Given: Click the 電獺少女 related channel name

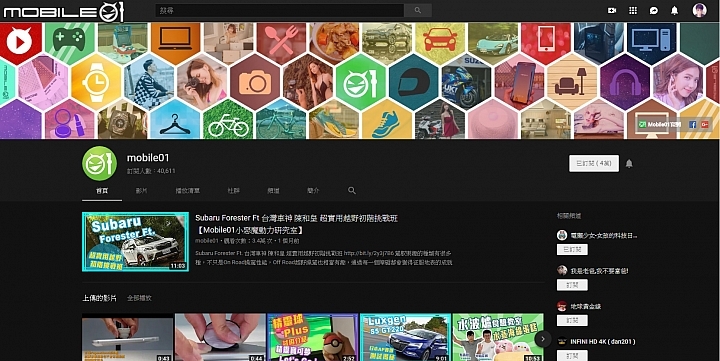Looking at the screenshot, I should coord(604,236).
